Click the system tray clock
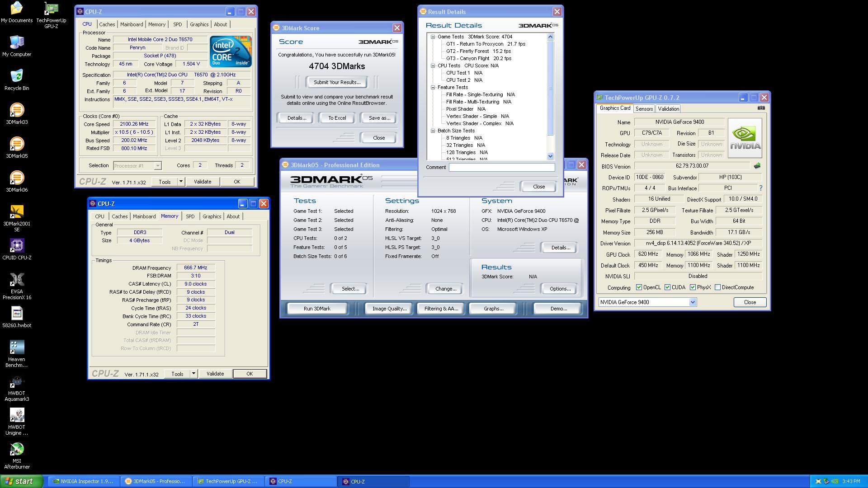868x488 pixels. point(851,482)
